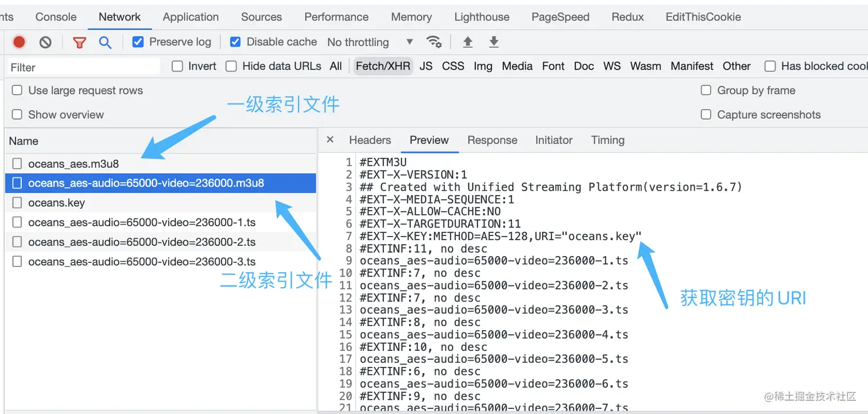Screen dimensions: 868x414
Task: Toggle the red filter funnel icon
Action: pyautogui.click(x=80, y=42)
